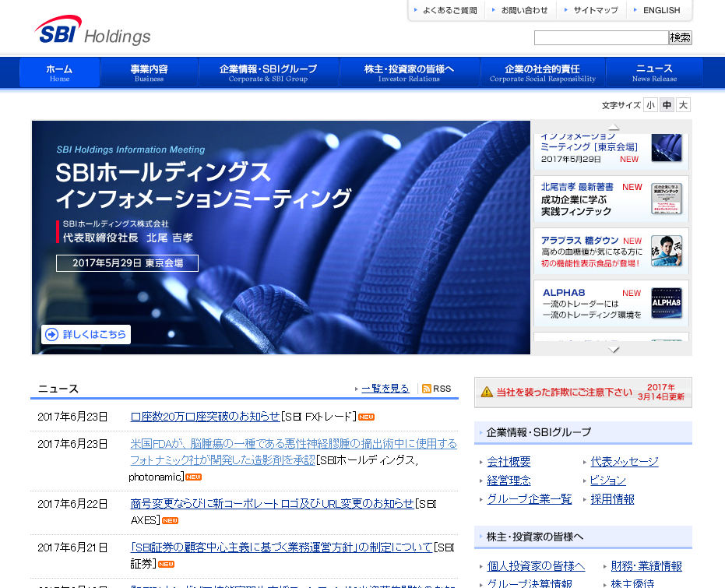The width and height of the screenshot is (725, 588).
Task: Open the 財務・業績情報 link
Action: point(646,566)
